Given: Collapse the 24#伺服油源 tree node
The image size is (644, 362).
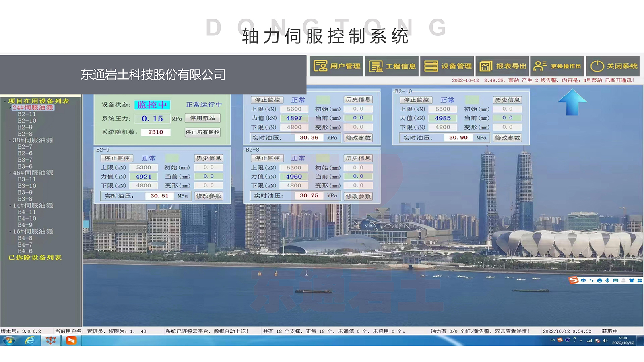Looking at the screenshot, I should pyautogui.click(x=10, y=108).
